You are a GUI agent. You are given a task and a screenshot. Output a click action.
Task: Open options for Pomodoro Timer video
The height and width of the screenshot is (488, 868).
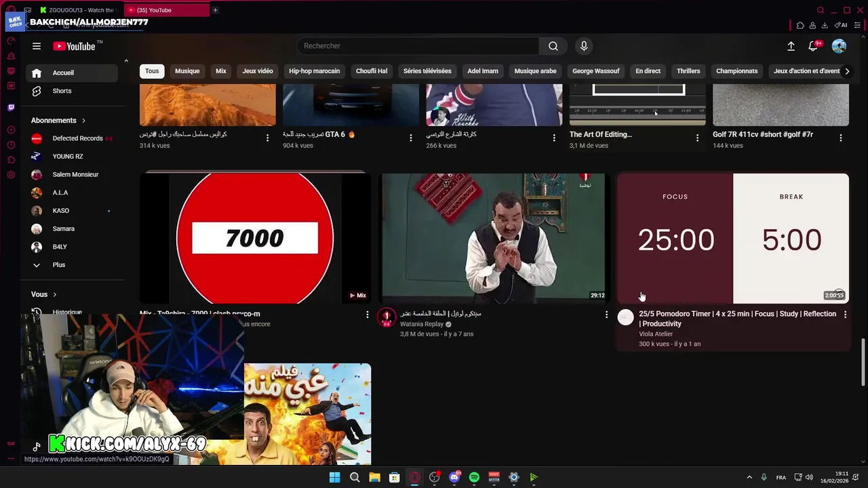click(845, 314)
